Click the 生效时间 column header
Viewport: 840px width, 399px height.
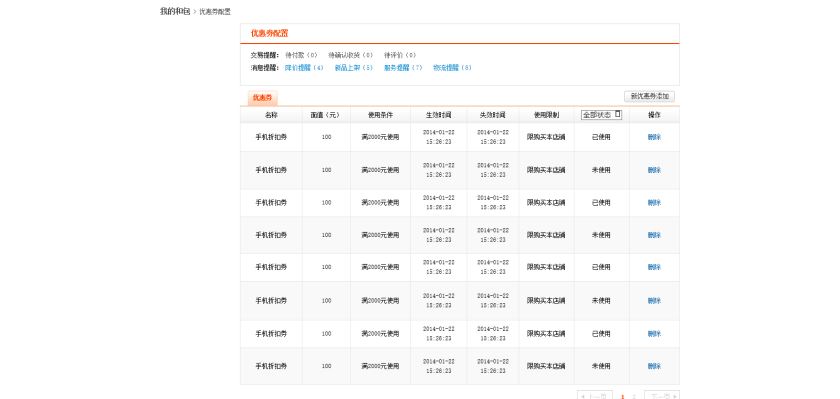click(438, 115)
